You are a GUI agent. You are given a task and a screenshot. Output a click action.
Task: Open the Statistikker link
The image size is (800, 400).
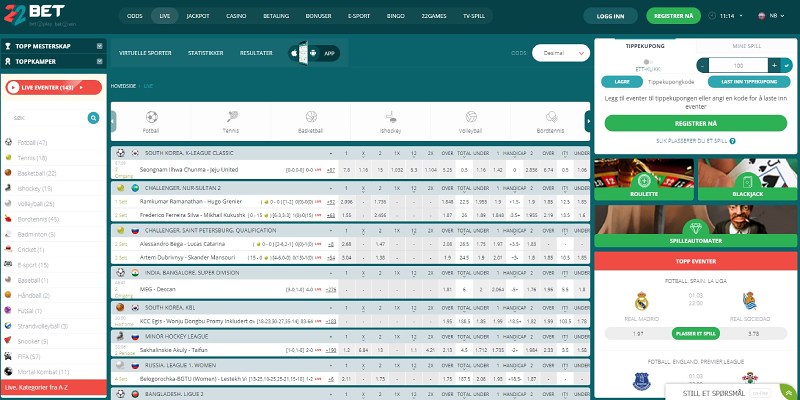pos(206,53)
